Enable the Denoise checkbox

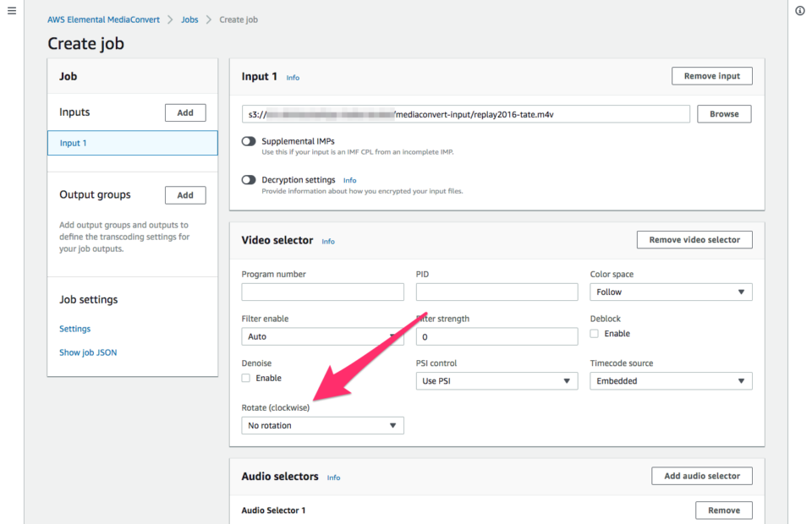click(x=245, y=378)
